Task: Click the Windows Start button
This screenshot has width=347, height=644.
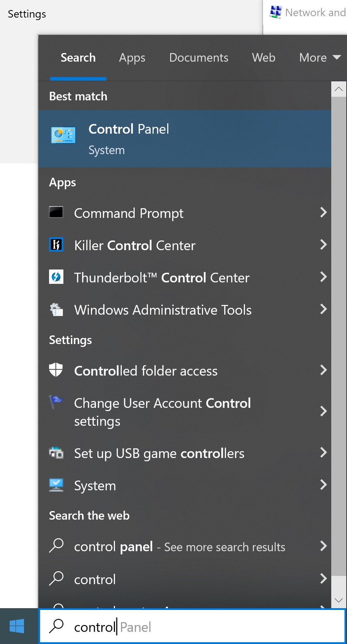Action: pos(17,626)
